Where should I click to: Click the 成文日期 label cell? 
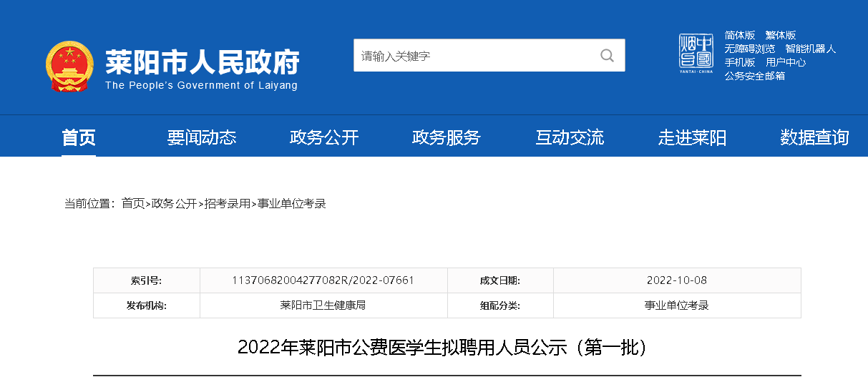point(500,280)
